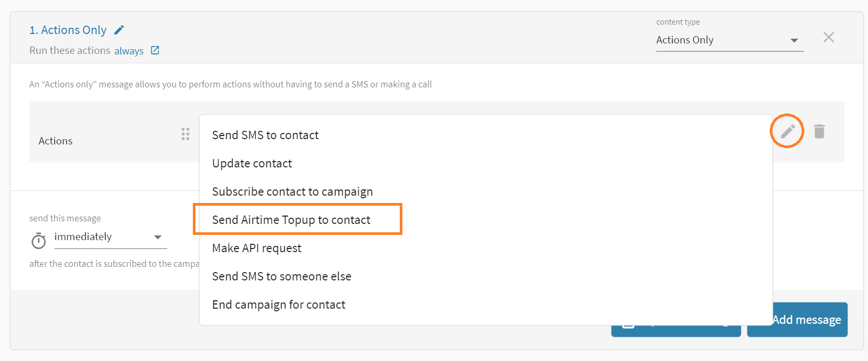The height and width of the screenshot is (361, 868).
Task: Click the drag handle beside Actions
Action: click(186, 134)
